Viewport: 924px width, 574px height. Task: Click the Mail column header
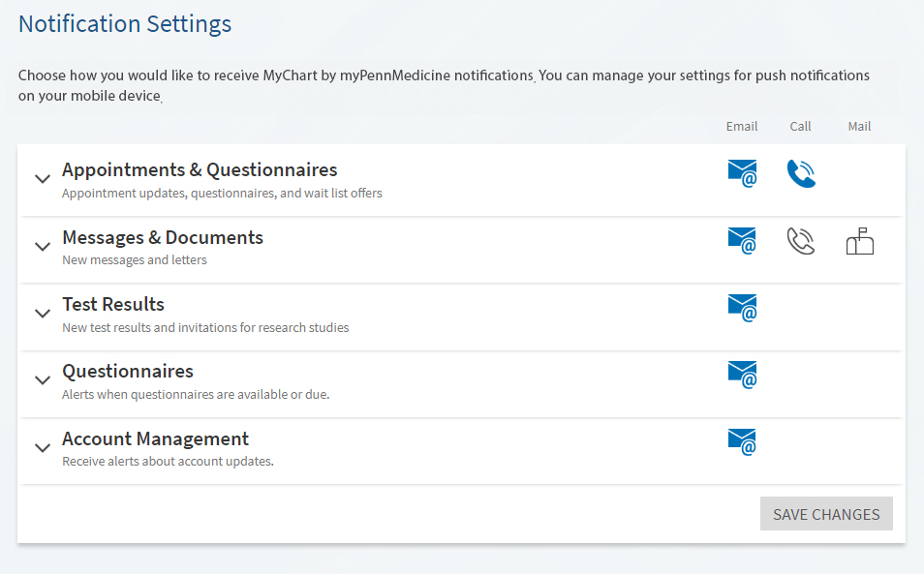point(859,126)
